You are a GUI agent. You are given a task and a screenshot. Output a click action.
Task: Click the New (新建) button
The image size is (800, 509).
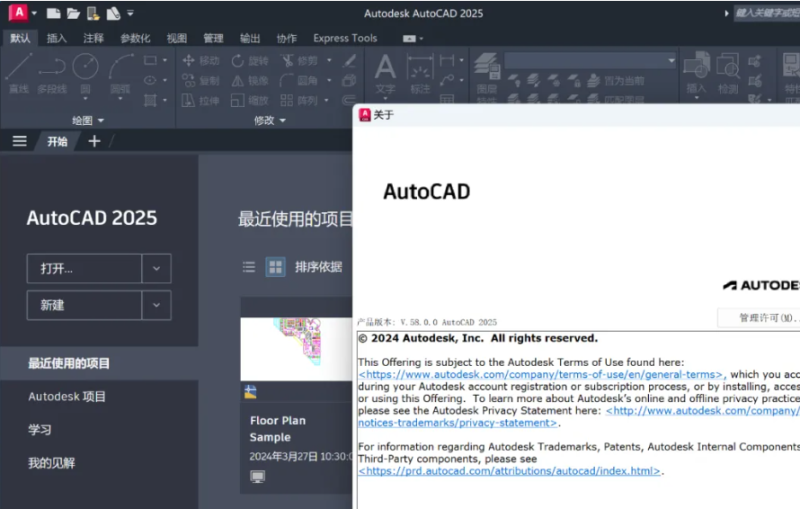(84, 305)
